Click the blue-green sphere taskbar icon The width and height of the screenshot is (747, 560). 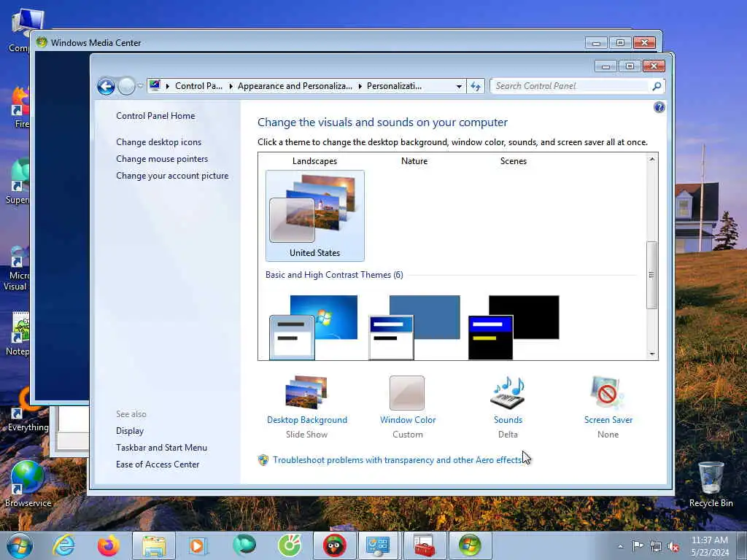pos(244,545)
